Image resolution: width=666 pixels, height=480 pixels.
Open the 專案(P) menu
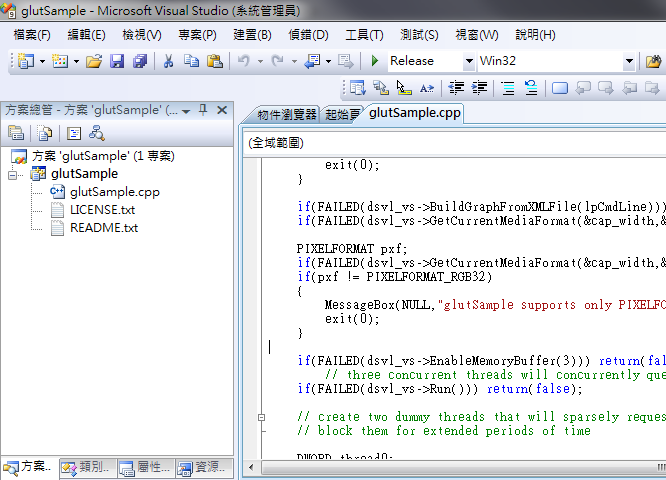197,35
